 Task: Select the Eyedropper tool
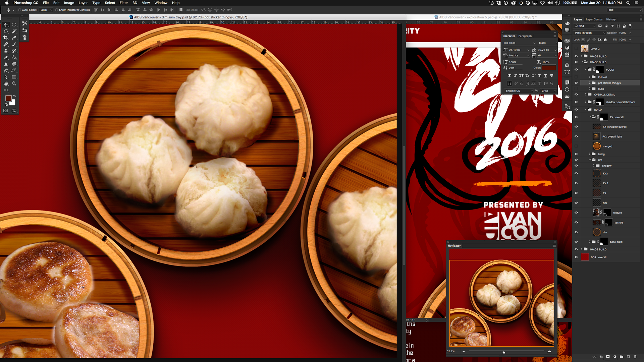(x=14, y=38)
